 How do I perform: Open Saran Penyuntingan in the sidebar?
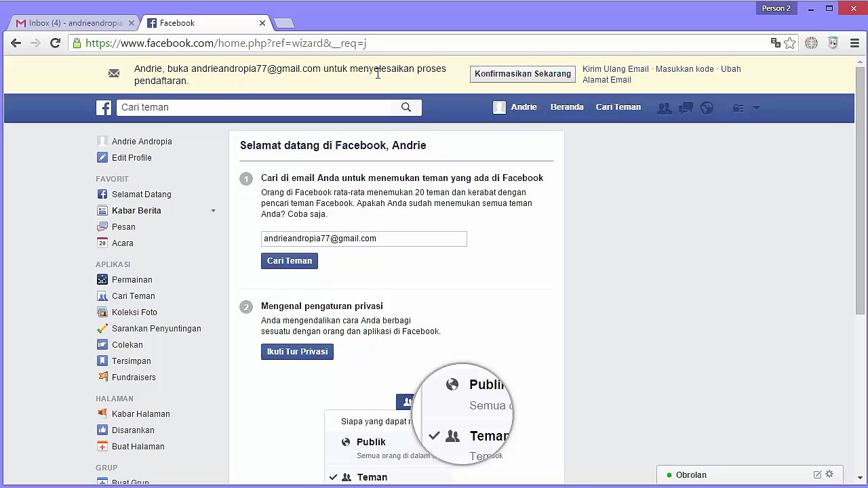[x=156, y=329]
